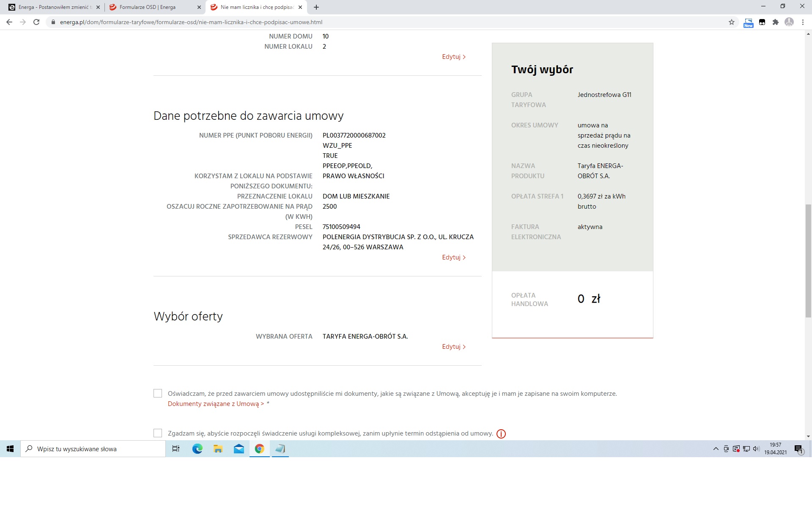Click the sync tray icon with red dot
812x516 pixels.
tap(736, 449)
